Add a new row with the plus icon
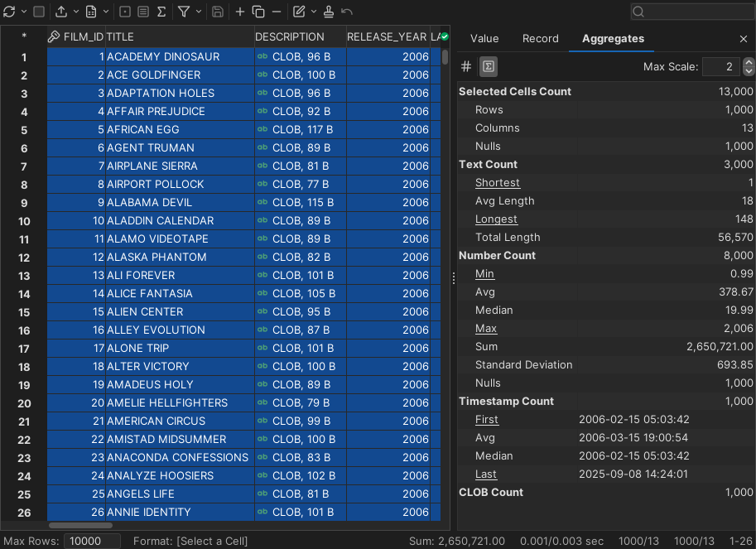This screenshot has height=549, width=756. (240, 12)
